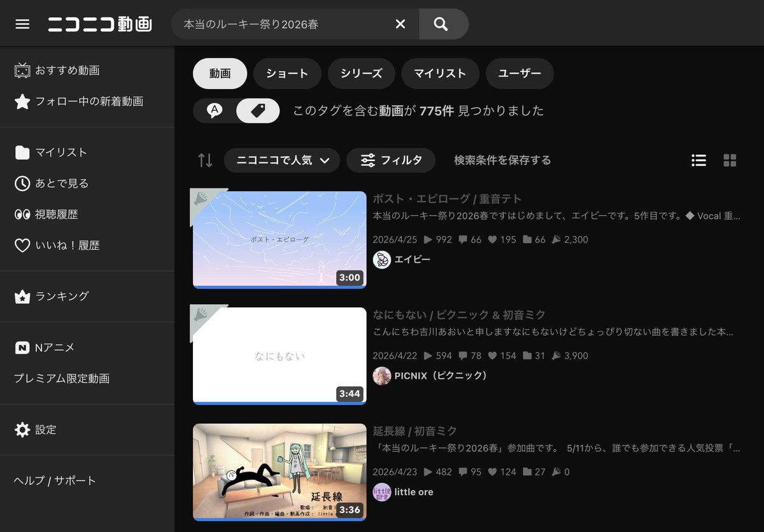The image size is (764, 532).
Task: Switch to tag search mode
Action: (258, 111)
